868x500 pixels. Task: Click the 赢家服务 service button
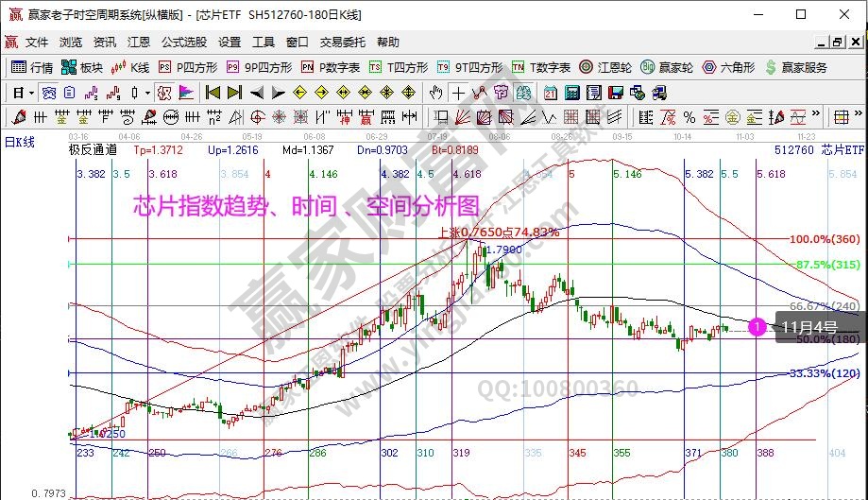[798, 67]
